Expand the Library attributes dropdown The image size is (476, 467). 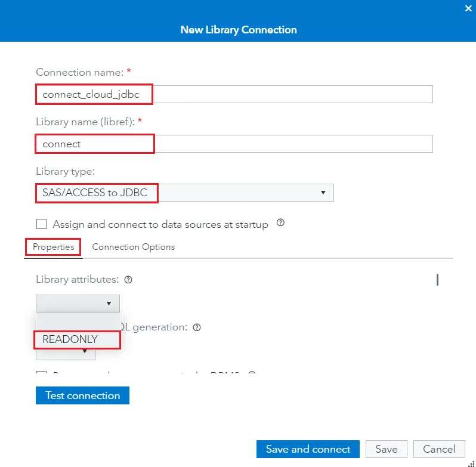click(x=78, y=304)
